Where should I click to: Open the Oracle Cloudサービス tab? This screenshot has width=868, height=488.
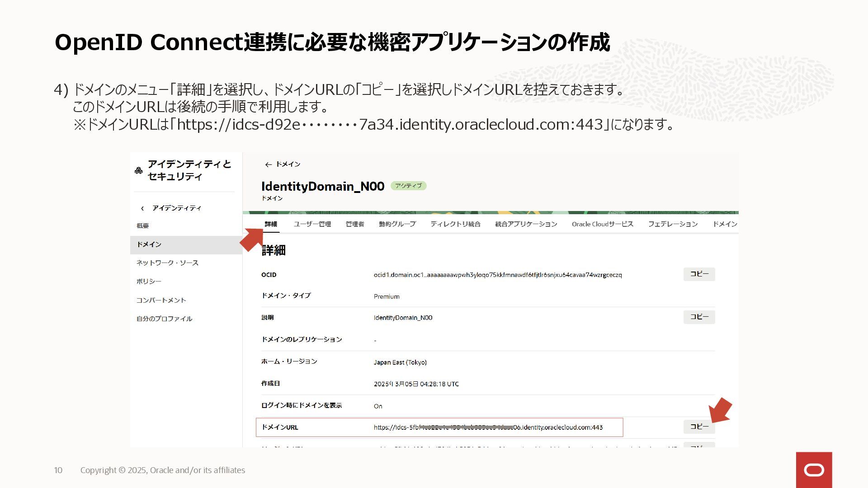(x=603, y=224)
